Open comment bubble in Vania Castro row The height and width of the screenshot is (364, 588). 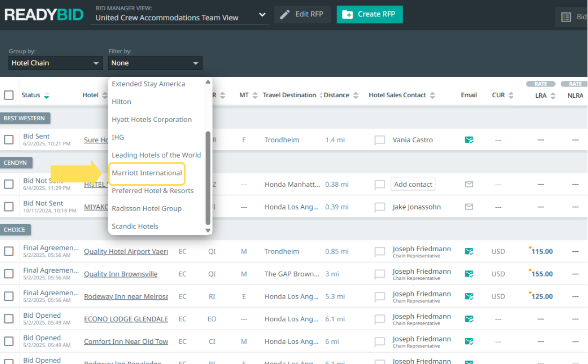[380, 140]
